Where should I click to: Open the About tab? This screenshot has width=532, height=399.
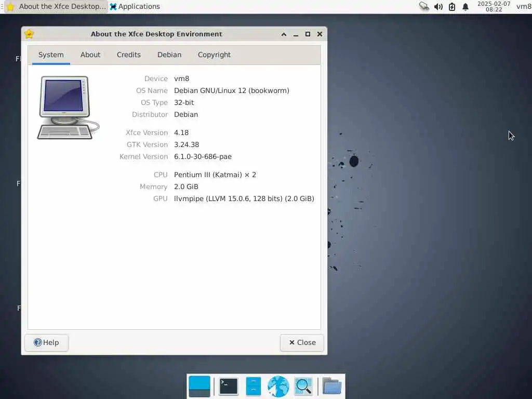click(x=90, y=55)
